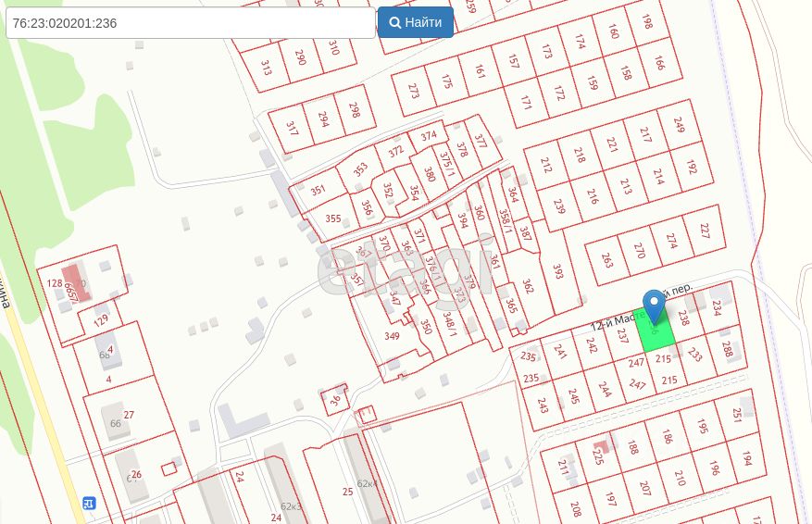Select parcel labeled 159

(593, 82)
